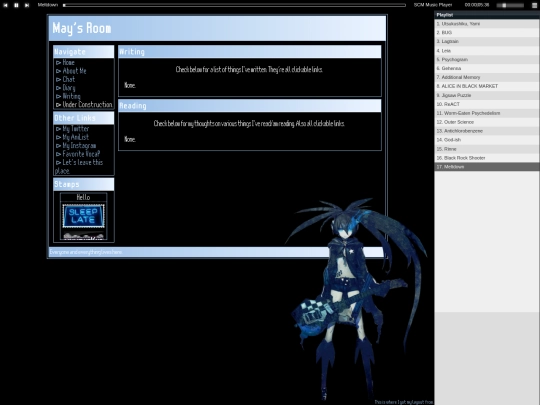This screenshot has width=540, height=405.
Task: Pause the currently playing song
Action: coord(16,5)
